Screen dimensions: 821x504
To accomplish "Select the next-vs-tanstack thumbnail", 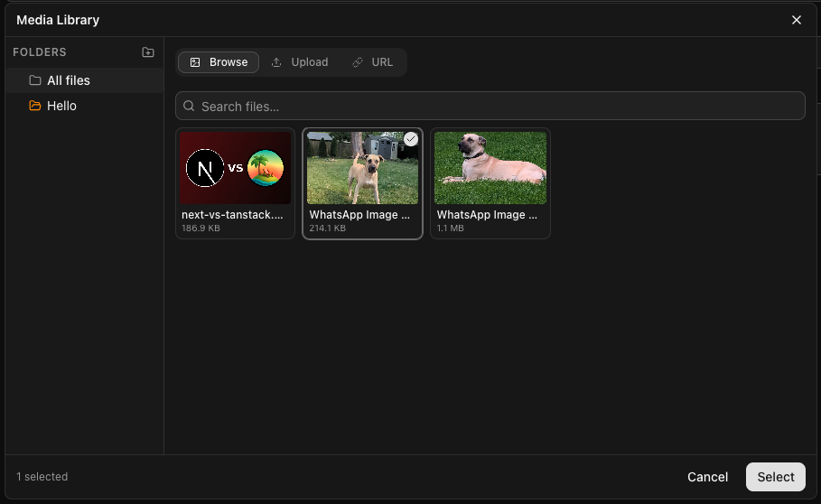I will (x=236, y=168).
